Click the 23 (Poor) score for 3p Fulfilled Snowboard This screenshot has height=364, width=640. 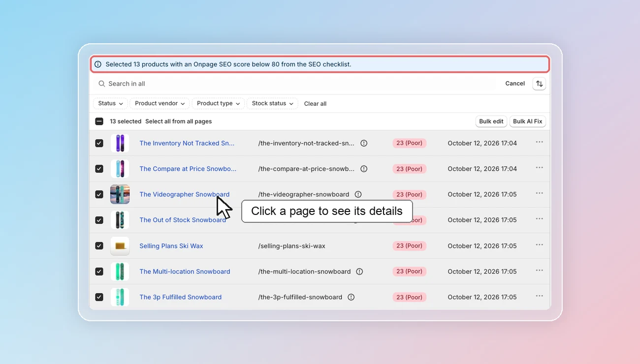click(410, 297)
